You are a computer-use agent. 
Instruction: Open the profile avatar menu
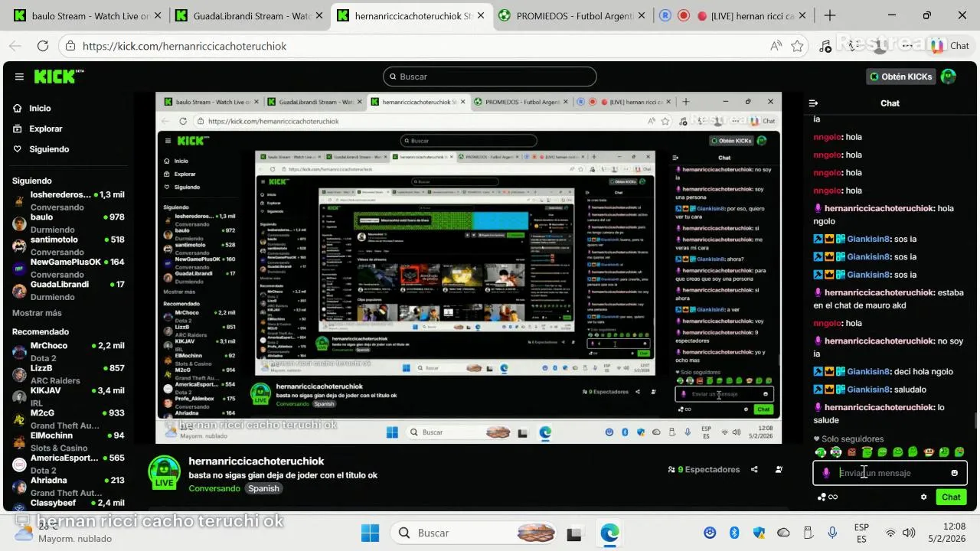tap(949, 77)
